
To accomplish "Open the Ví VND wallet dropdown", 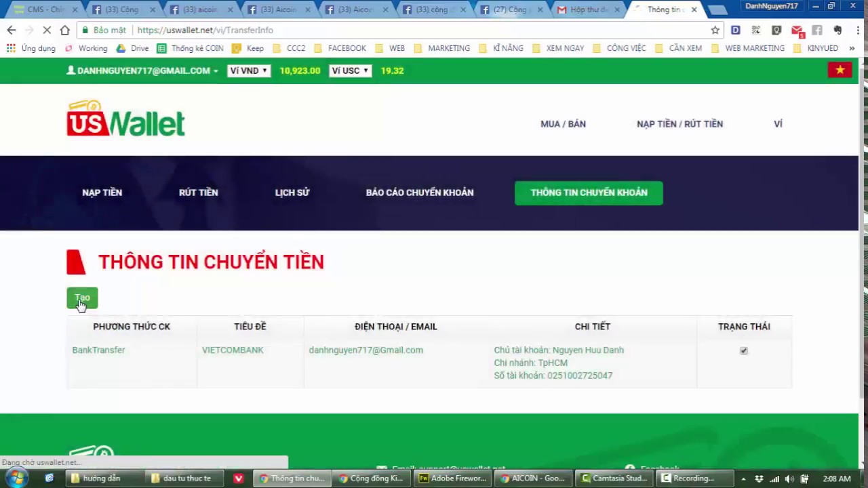I will click(249, 70).
